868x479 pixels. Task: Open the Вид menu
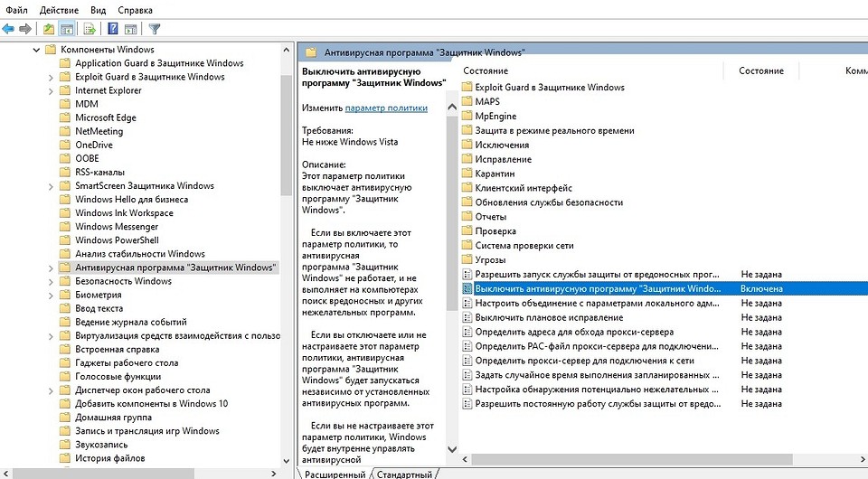[x=98, y=9]
